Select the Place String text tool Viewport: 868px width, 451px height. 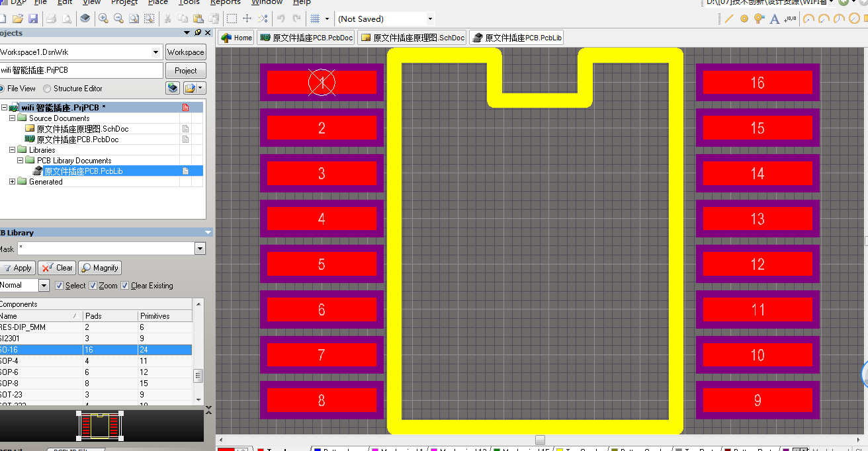point(775,19)
